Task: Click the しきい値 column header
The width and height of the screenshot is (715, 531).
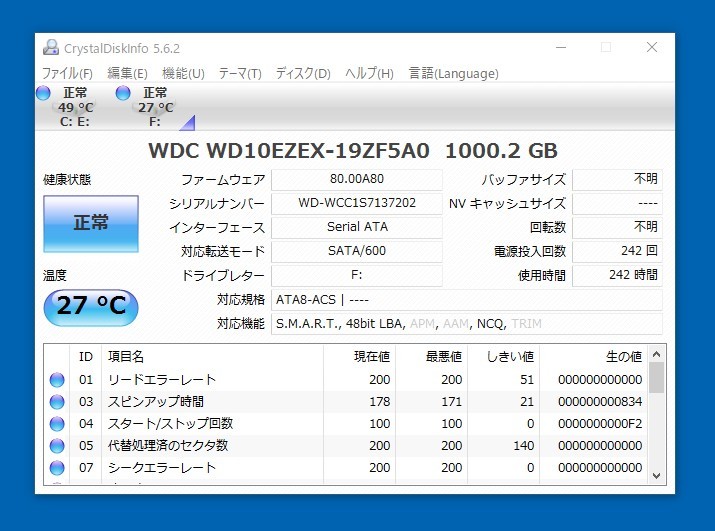Action: (x=503, y=357)
